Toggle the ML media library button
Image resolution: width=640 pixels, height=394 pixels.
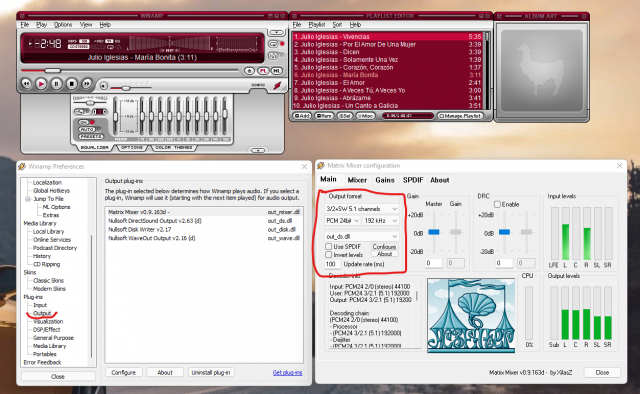point(277,71)
